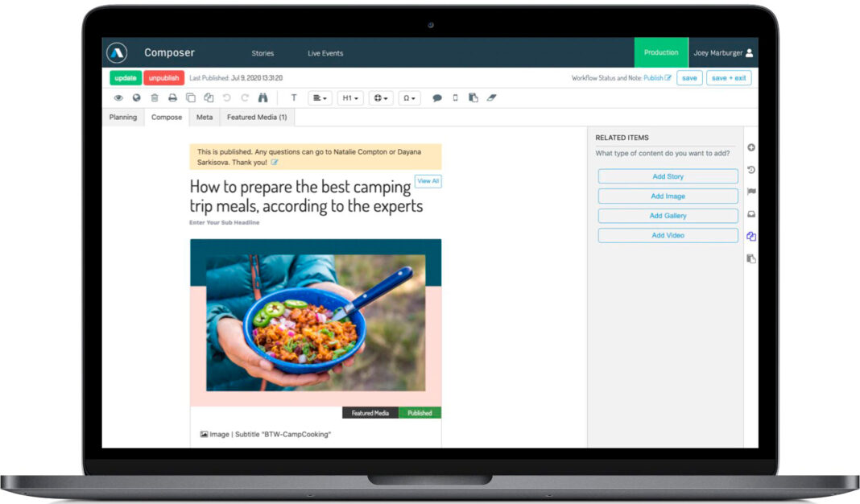Viewport: 860px width, 504px height.
Task: Expand the Omega special characters dropdown
Action: click(409, 98)
